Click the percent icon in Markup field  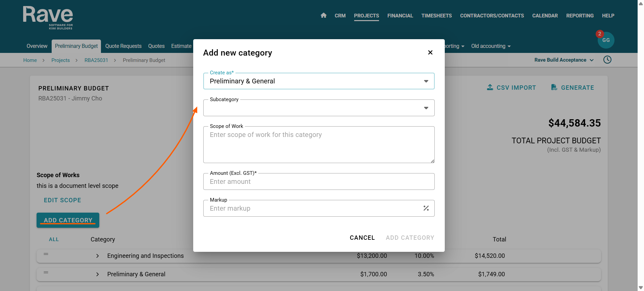(x=426, y=208)
